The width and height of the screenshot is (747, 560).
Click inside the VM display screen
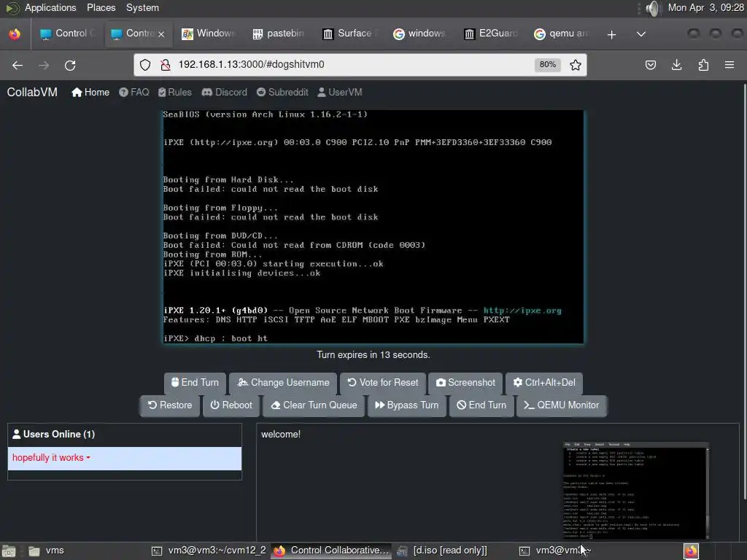[x=373, y=227]
